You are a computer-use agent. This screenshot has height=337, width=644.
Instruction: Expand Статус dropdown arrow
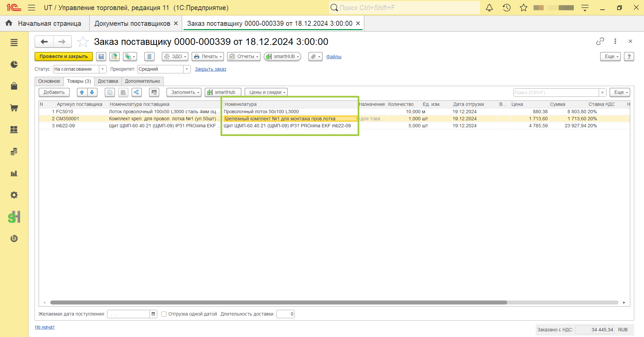(x=103, y=69)
